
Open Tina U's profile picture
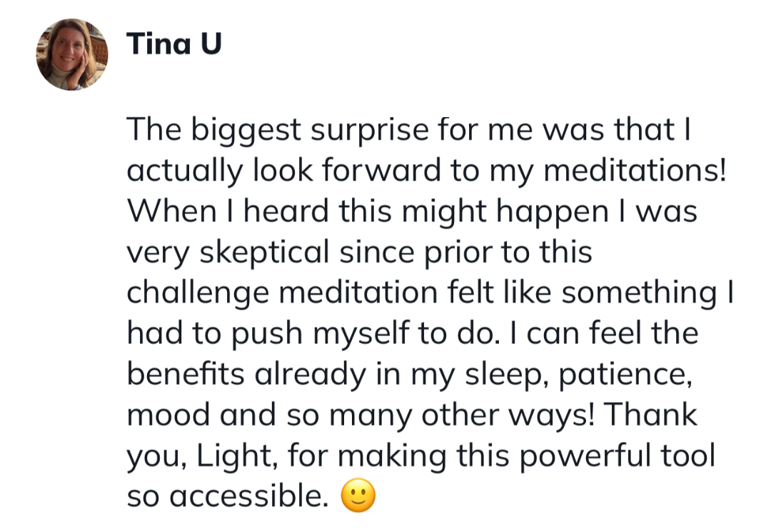pos(72,54)
